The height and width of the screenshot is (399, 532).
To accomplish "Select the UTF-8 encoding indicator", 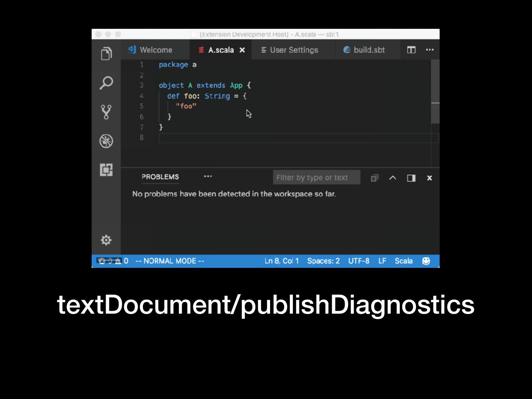I will pyautogui.click(x=359, y=261).
